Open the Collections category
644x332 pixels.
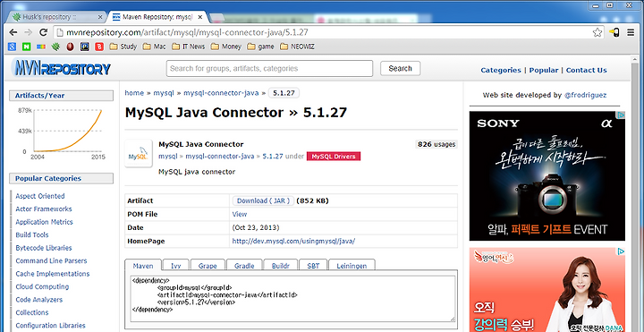(x=32, y=312)
